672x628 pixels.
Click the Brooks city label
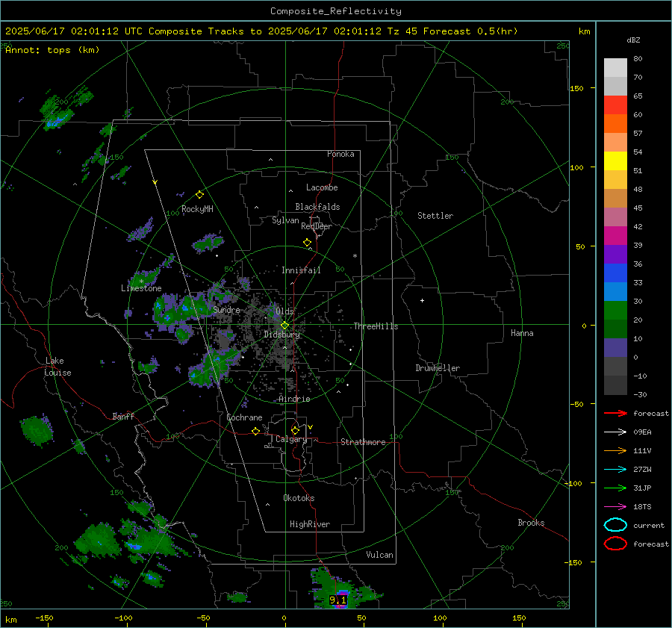(x=531, y=523)
